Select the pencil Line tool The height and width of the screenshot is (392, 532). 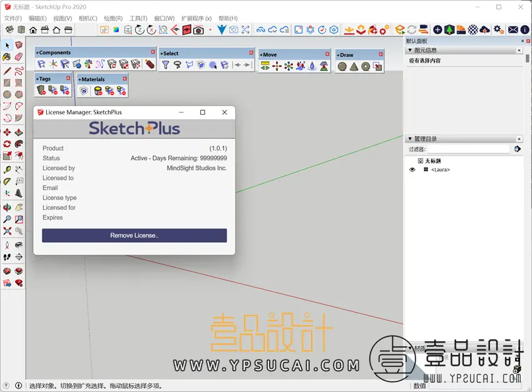7,71
